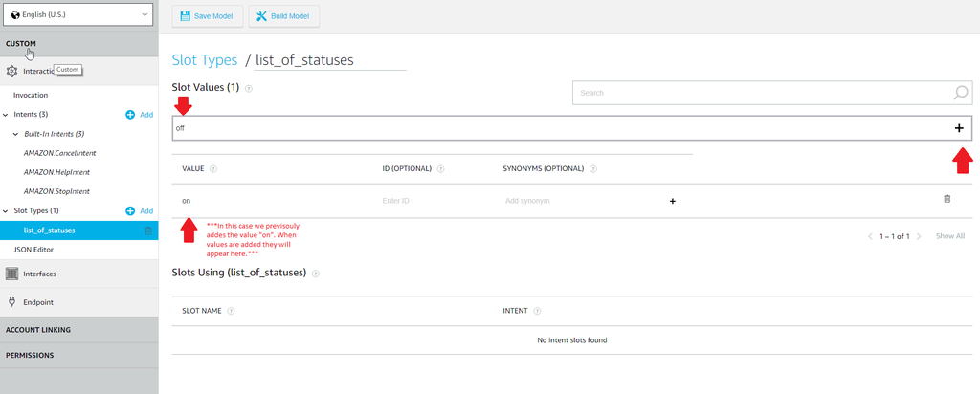
Task: Delete the list_of_statuses slot type
Action: coord(147,230)
